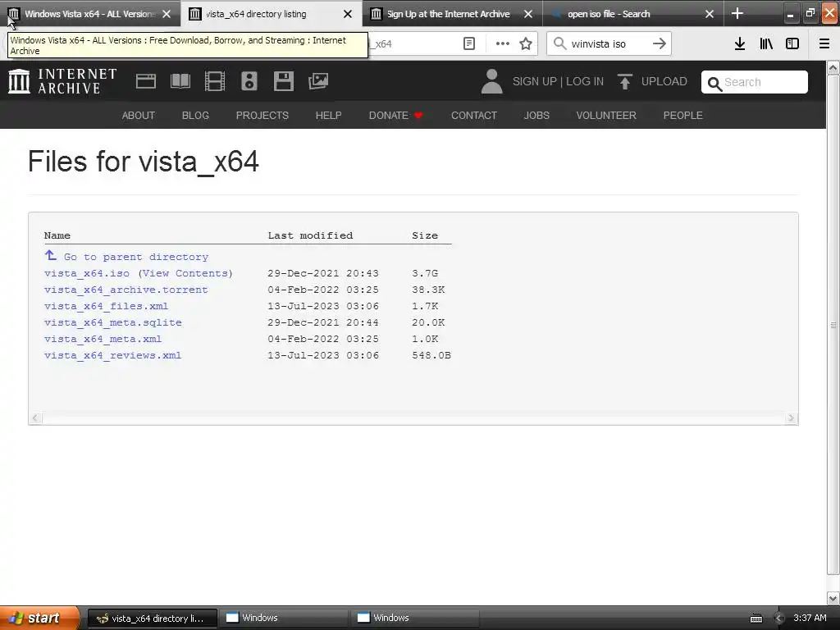Click the upload arrow icon
This screenshot has height=630, width=840.
point(624,81)
